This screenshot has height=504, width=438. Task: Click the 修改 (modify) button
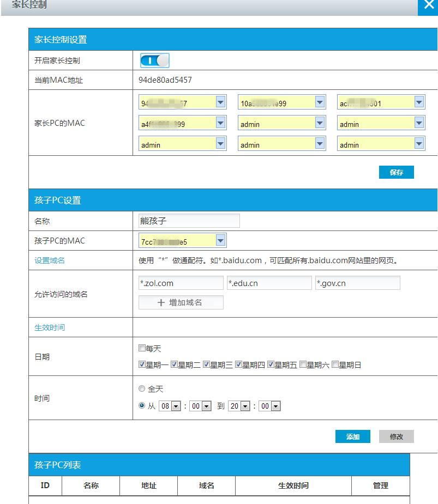[x=396, y=436]
